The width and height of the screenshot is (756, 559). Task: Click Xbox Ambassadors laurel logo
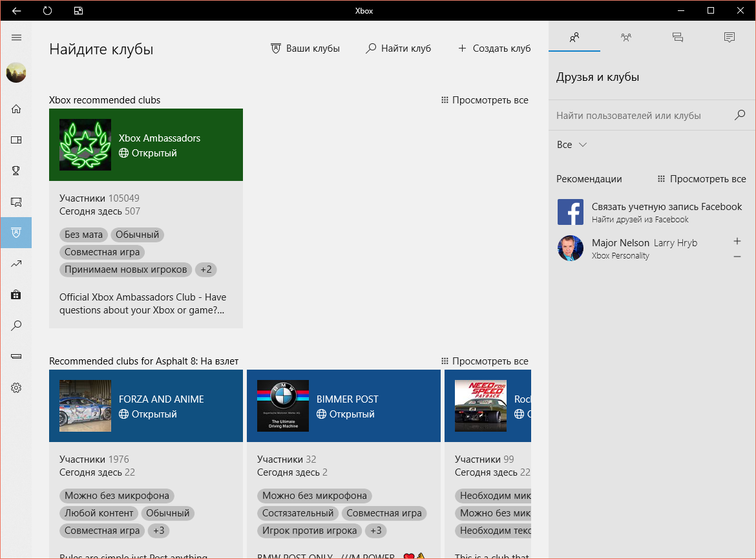85,145
